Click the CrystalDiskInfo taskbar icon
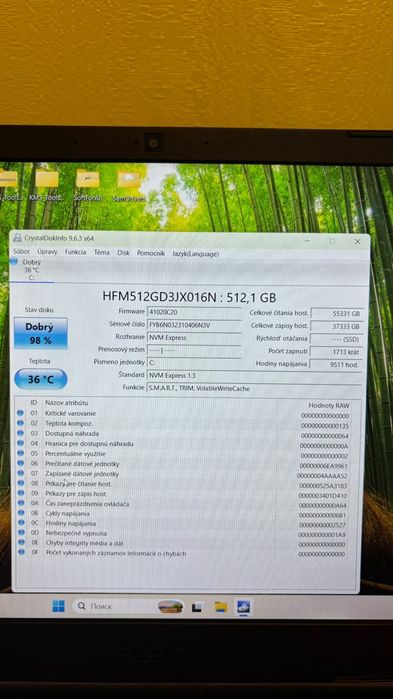 click(x=244, y=607)
